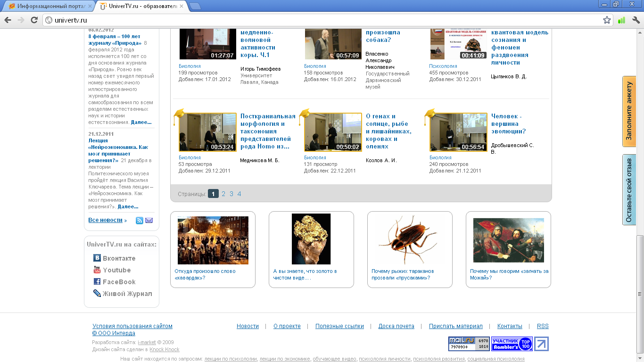644x362 pixels.
Task: Switch to the Информационный портал tab
Action: click(50, 6)
